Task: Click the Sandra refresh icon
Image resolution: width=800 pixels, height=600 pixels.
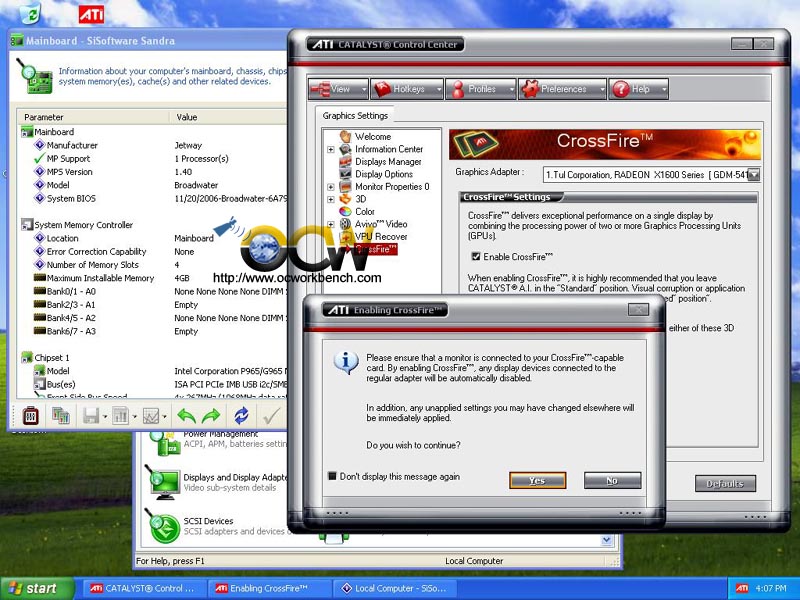Action: click(241, 416)
